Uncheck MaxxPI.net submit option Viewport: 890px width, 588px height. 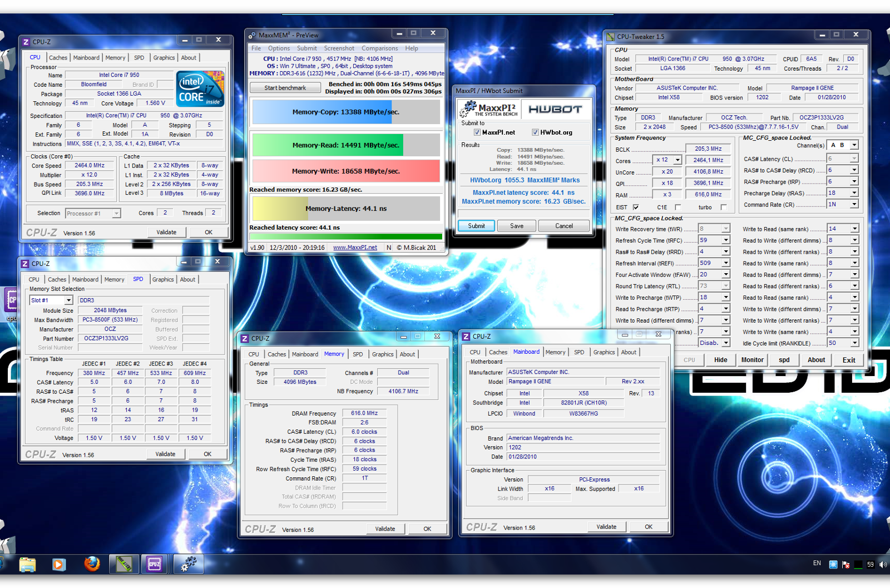click(x=477, y=132)
